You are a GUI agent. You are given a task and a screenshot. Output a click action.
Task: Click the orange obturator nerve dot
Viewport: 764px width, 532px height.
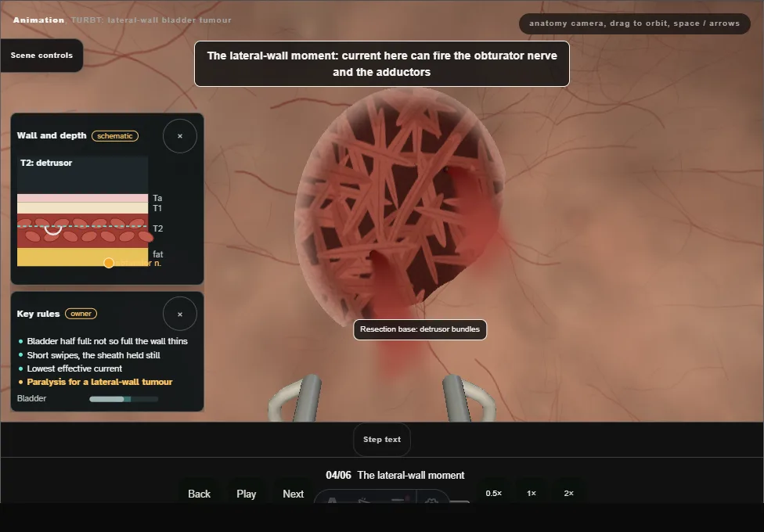(109, 263)
